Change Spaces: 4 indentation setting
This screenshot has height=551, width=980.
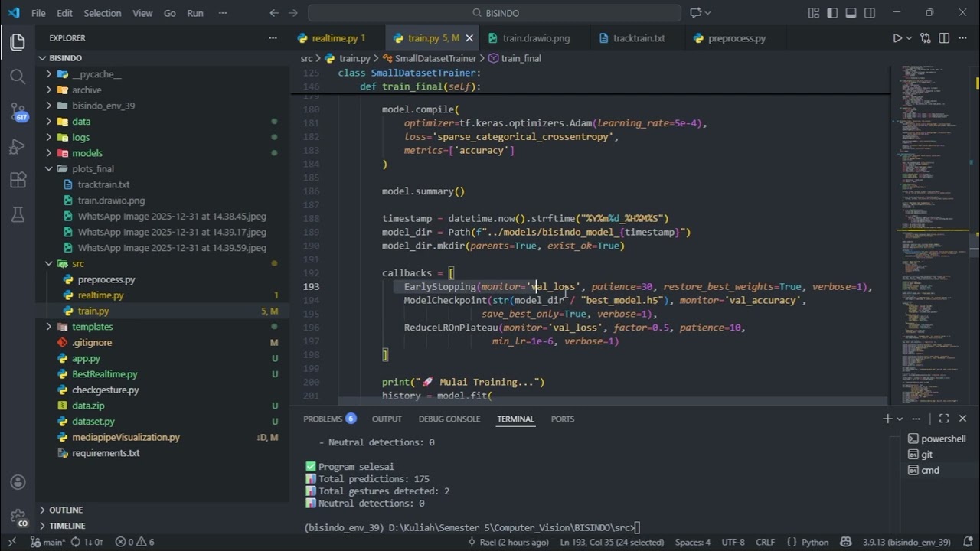tap(692, 542)
